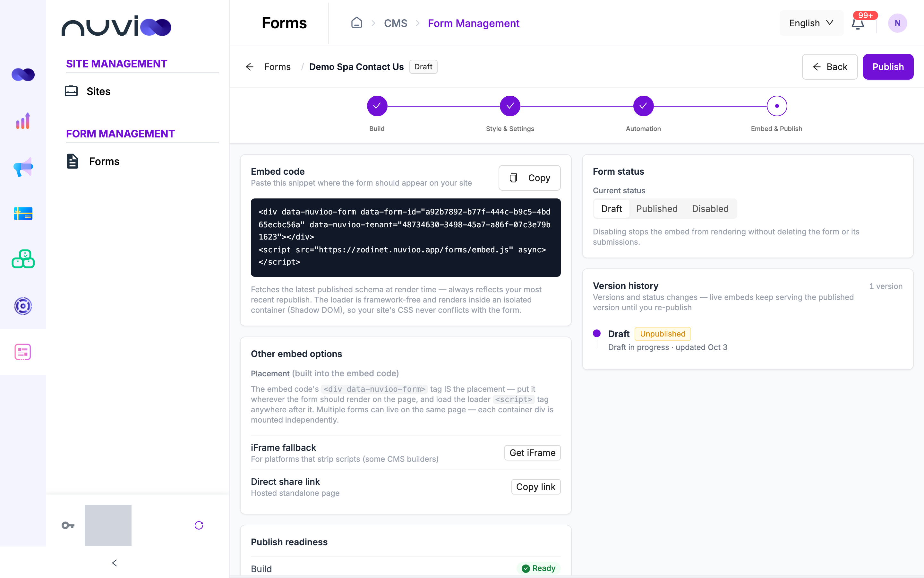Click the refresh sync icon
Screen dimensions: 924x578
coord(199,525)
